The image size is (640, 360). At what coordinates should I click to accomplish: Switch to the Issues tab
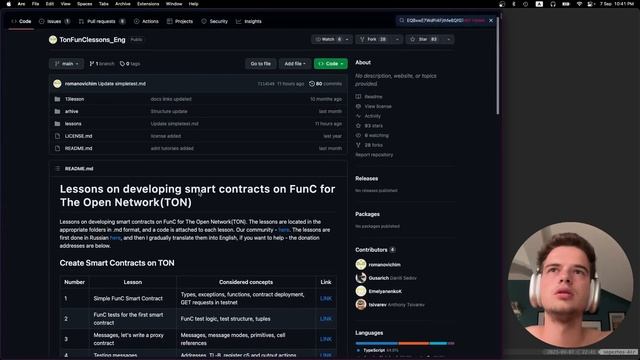click(x=54, y=21)
